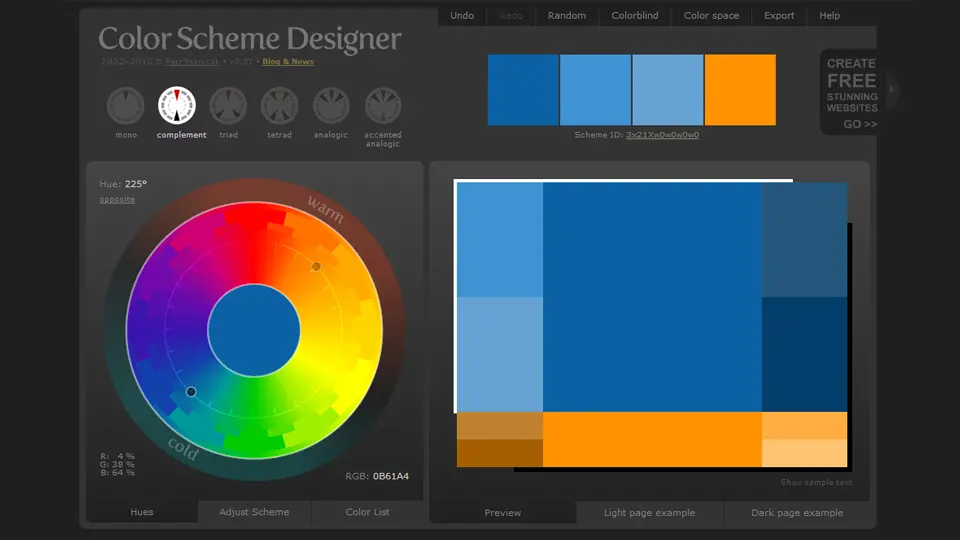960x540 pixels.
Task: Select the complement scheme icon
Action: tap(177, 105)
